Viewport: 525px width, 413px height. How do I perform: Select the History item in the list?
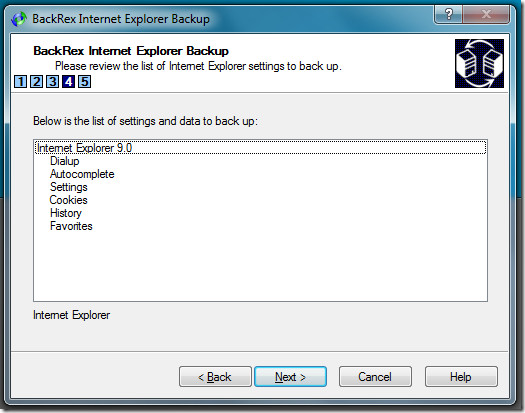pyautogui.click(x=66, y=213)
